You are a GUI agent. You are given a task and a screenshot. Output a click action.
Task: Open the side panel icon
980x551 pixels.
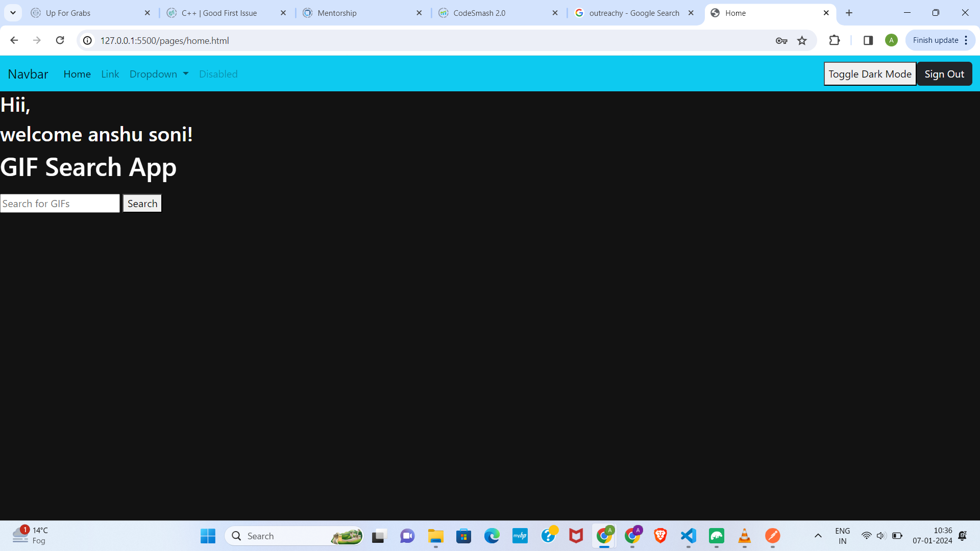pyautogui.click(x=868, y=40)
